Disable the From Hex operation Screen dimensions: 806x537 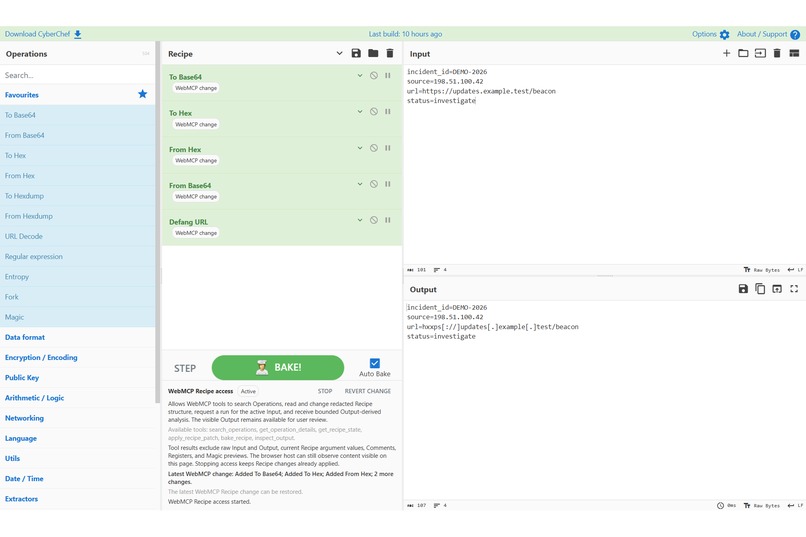coord(374,148)
